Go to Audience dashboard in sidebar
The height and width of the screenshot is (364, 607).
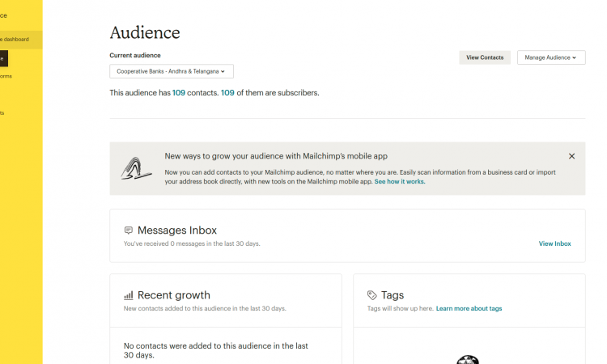click(x=15, y=40)
